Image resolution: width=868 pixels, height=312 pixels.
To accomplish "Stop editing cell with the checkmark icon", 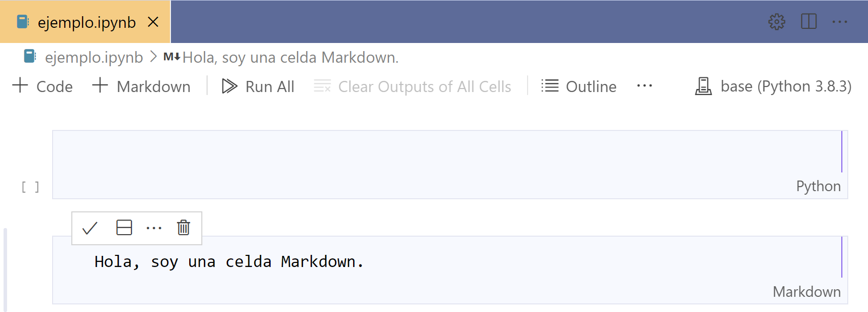I will (90, 228).
